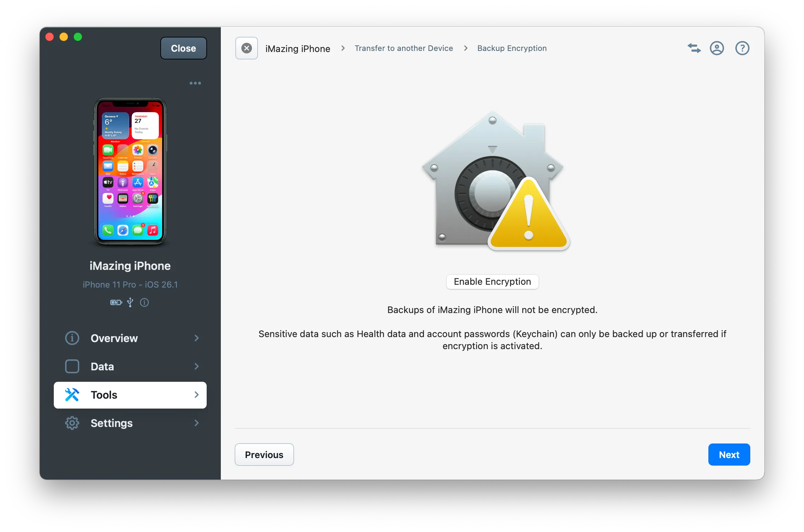Expand the Settings section chevron
804x532 pixels.
(197, 423)
